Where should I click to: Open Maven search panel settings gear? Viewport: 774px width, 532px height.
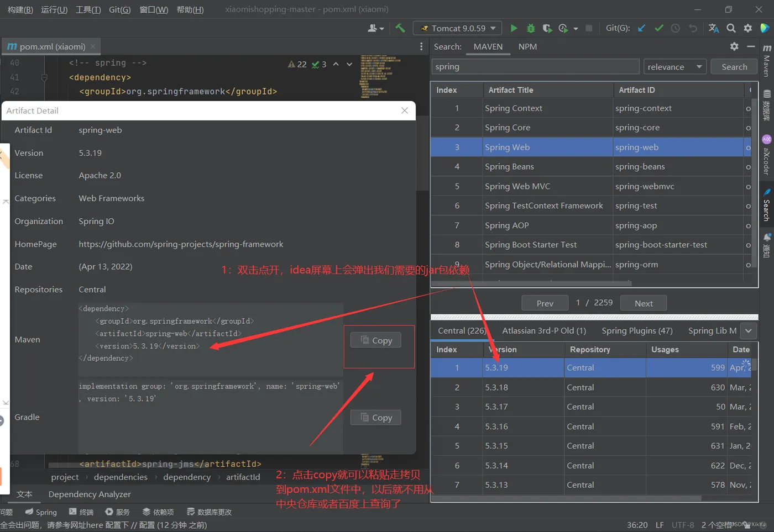point(734,46)
